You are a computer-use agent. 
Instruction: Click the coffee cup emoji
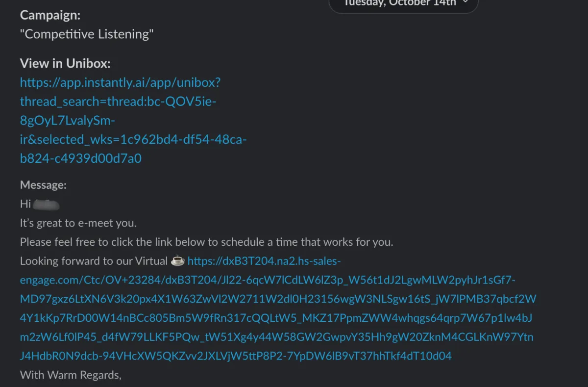[x=177, y=261]
